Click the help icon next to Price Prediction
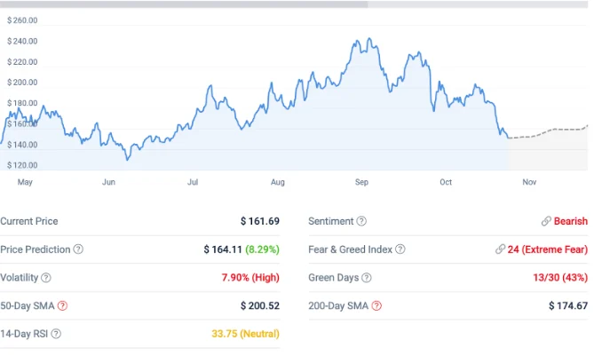The height and width of the screenshot is (364, 594). click(79, 249)
